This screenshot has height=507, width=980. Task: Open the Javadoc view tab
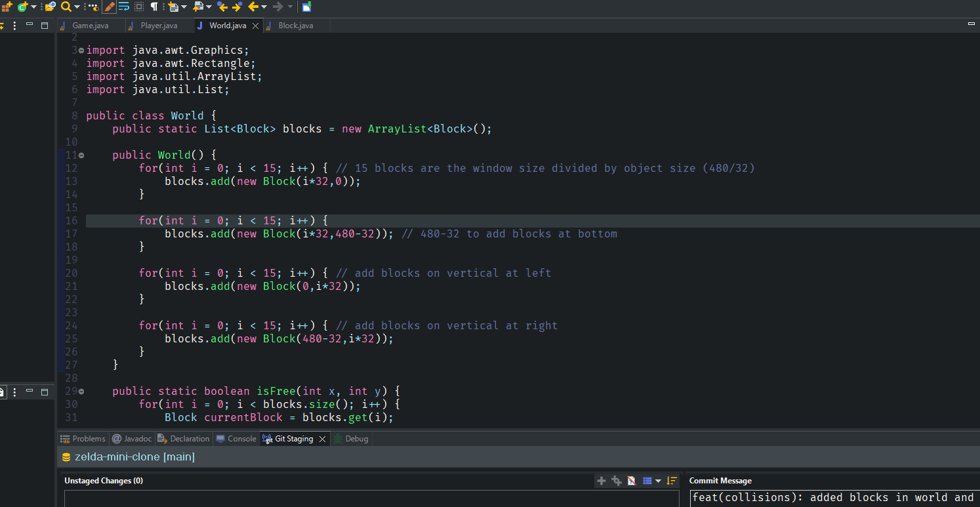pos(132,439)
